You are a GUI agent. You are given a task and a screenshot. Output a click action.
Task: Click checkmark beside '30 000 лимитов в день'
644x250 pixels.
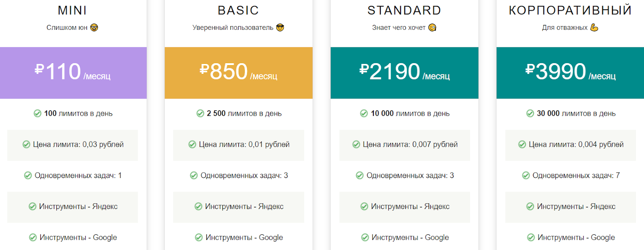pos(530,113)
